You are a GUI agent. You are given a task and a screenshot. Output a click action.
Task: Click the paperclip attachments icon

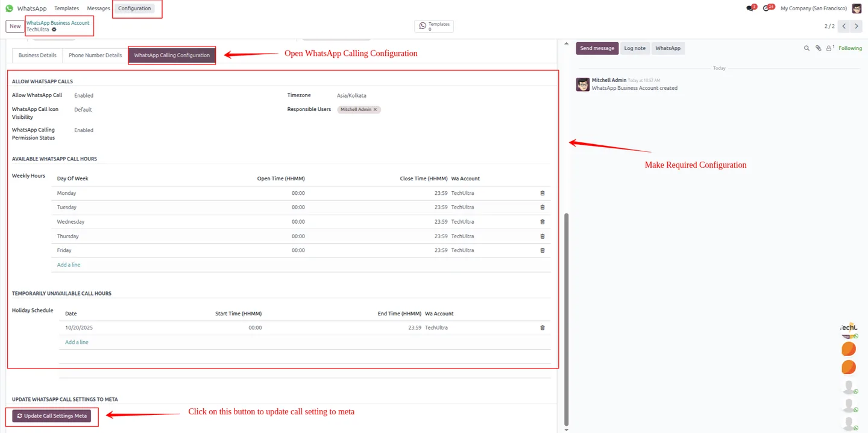tap(818, 48)
